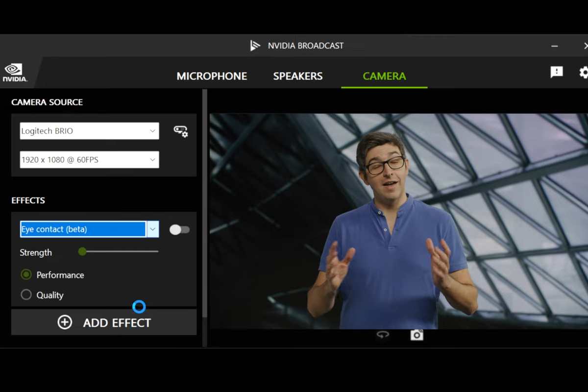Select the Camera tab
Image resolution: width=588 pixels, height=392 pixels.
pos(384,76)
